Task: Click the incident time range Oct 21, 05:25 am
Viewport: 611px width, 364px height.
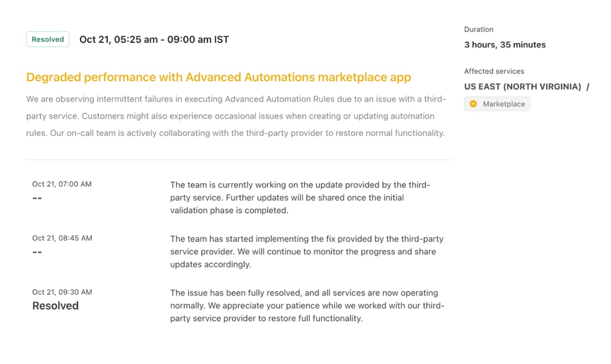Action: [154, 39]
